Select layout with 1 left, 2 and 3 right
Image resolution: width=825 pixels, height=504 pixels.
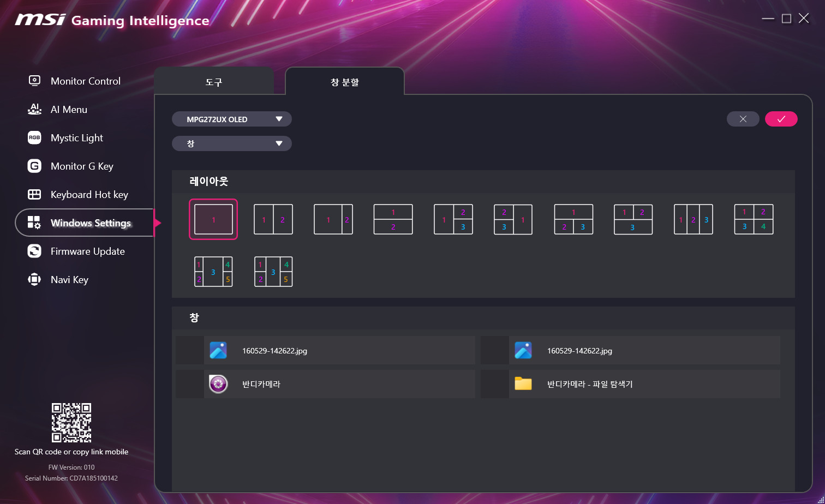point(453,219)
